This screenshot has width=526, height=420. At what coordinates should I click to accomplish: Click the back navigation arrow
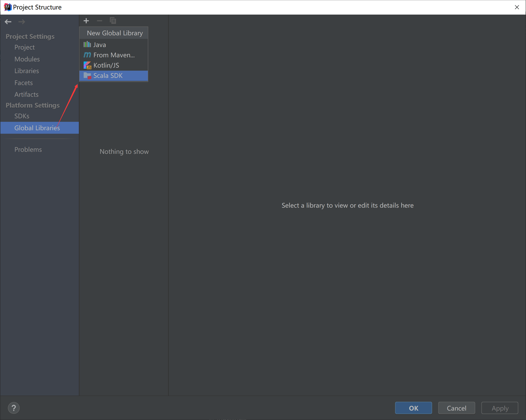(8, 22)
